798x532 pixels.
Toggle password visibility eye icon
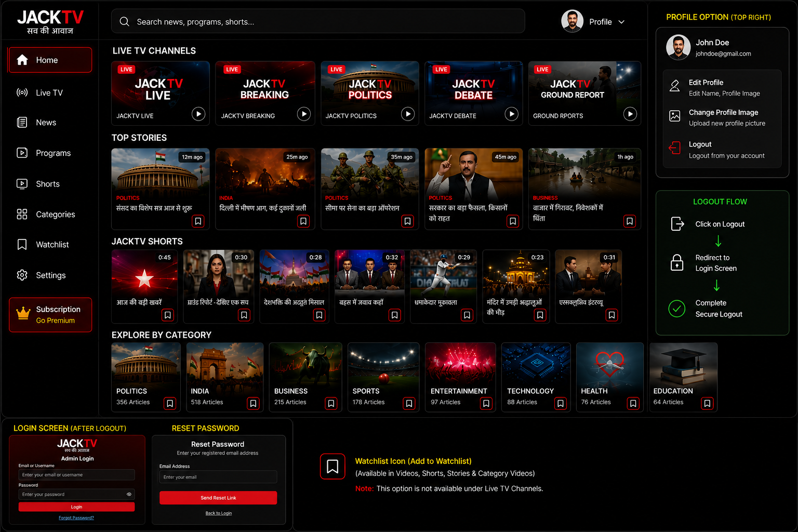tap(129, 495)
